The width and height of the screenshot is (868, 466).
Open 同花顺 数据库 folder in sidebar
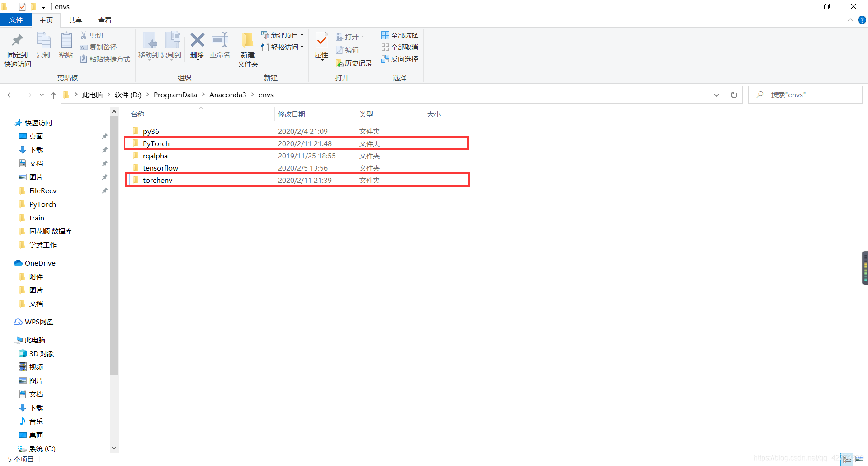[x=46, y=231]
